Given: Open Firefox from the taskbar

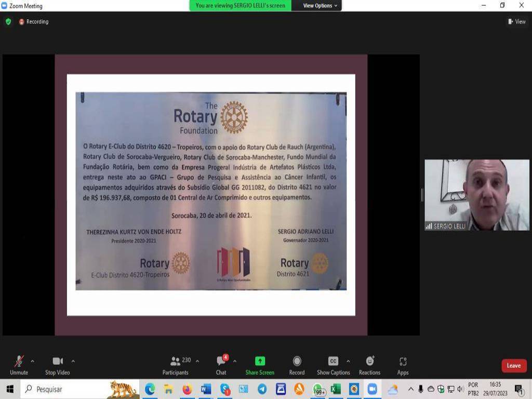Looking at the screenshot, I should (187, 389).
